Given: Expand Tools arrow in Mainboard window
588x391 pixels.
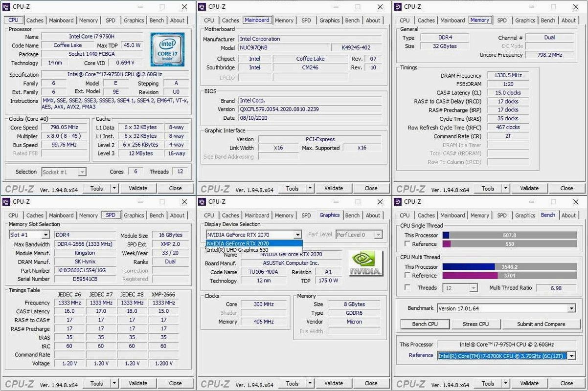Looking at the screenshot, I should 310,188.
